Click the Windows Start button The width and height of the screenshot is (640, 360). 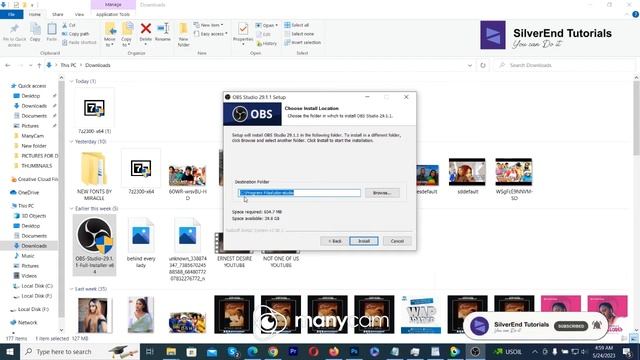9,351
